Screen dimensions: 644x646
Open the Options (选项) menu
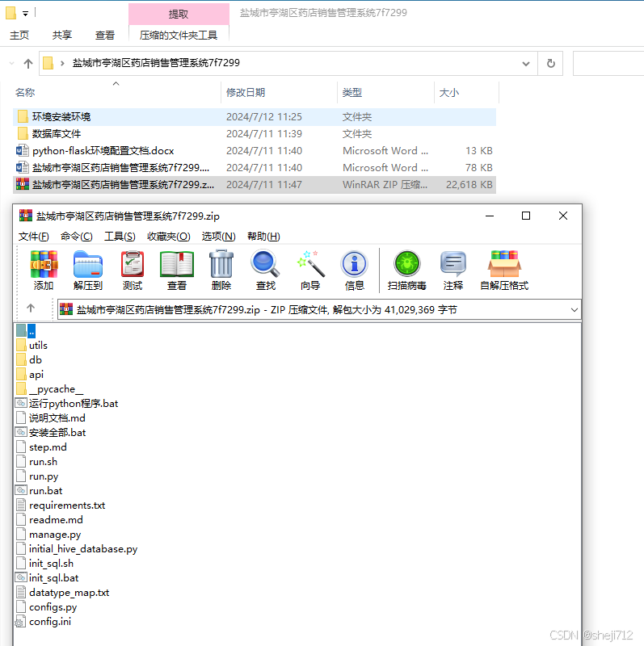(x=218, y=237)
